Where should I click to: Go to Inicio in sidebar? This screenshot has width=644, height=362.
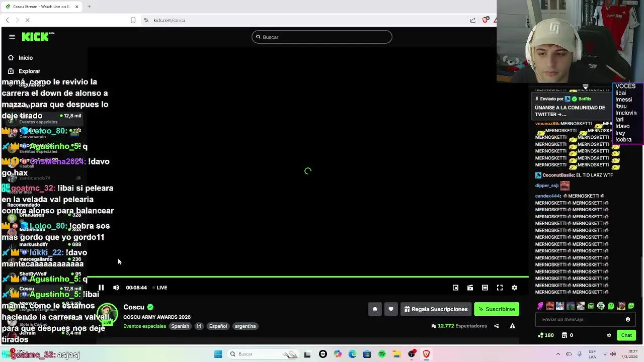pyautogui.click(x=26, y=58)
